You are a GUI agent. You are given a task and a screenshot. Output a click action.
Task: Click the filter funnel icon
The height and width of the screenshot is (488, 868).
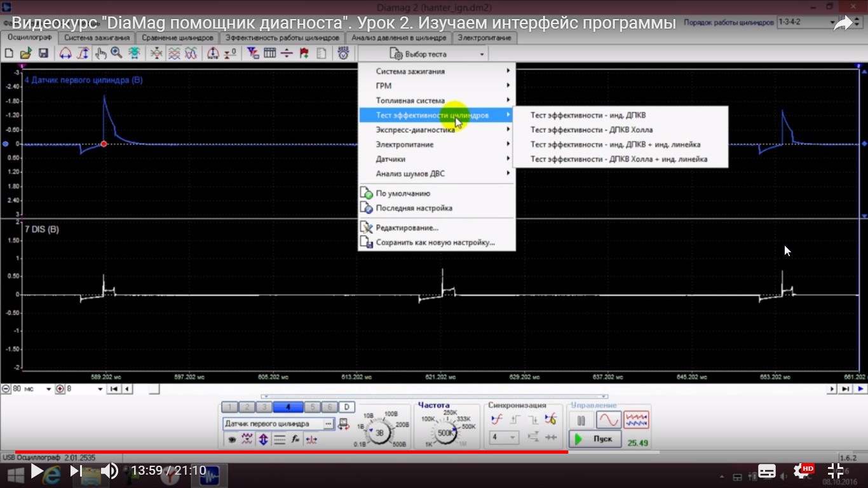pyautogui.click(x=253, y=54)
